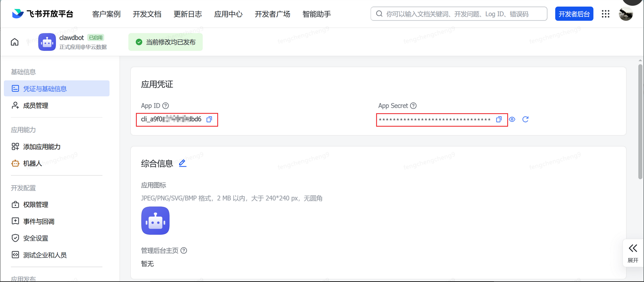644x282 pixels.
Task: Click the App Secret help question icon
Action: pos(413,106)
